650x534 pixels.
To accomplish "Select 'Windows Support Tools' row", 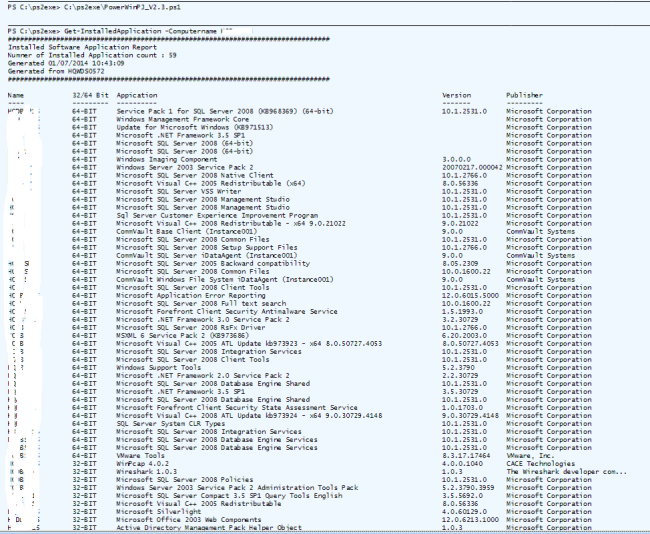I will pyautogui.click(x=158, y=368).
